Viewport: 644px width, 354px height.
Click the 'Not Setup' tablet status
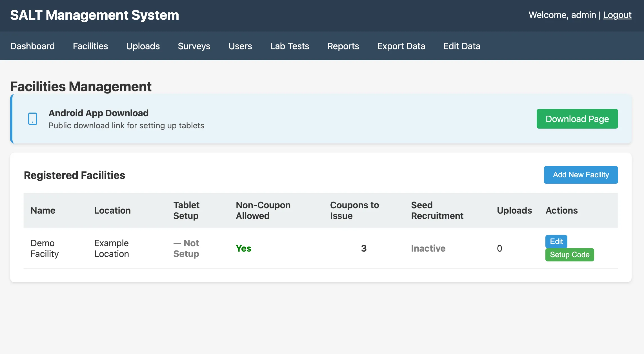[186, 248]
